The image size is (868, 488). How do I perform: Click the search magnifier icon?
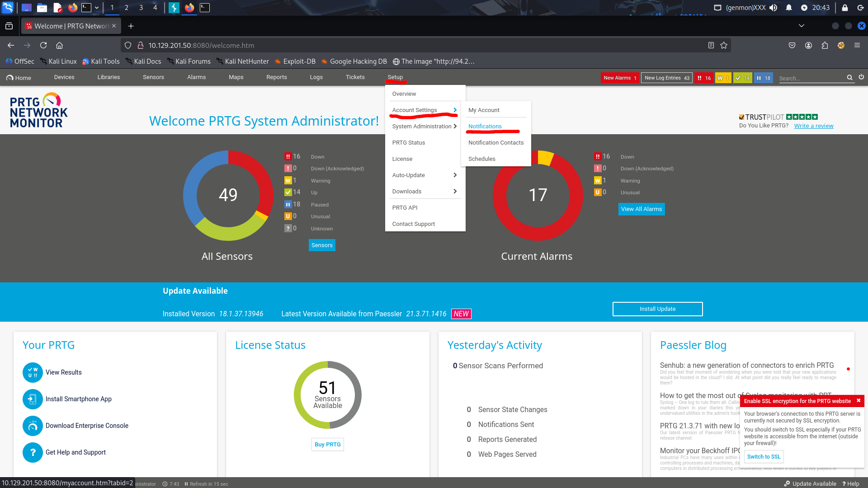(849, 78)
